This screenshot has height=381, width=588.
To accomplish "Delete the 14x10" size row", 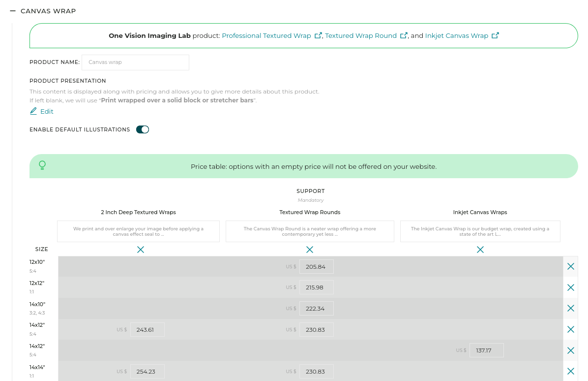I will [x=570, y=308].
